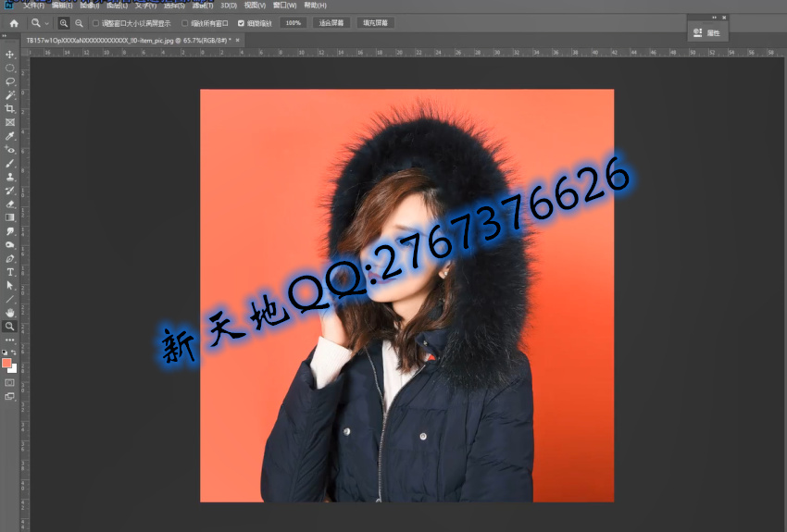Open the Filter (T) menu
This screenshot has width=787, height=532.
(x=202, y=5)
